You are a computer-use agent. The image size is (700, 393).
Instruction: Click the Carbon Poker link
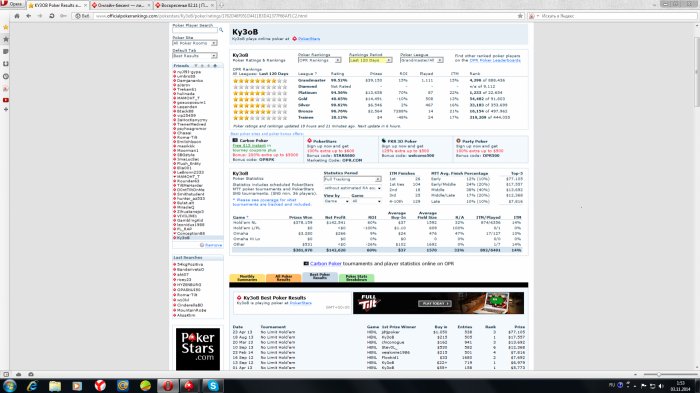click(x=325, y=264)
